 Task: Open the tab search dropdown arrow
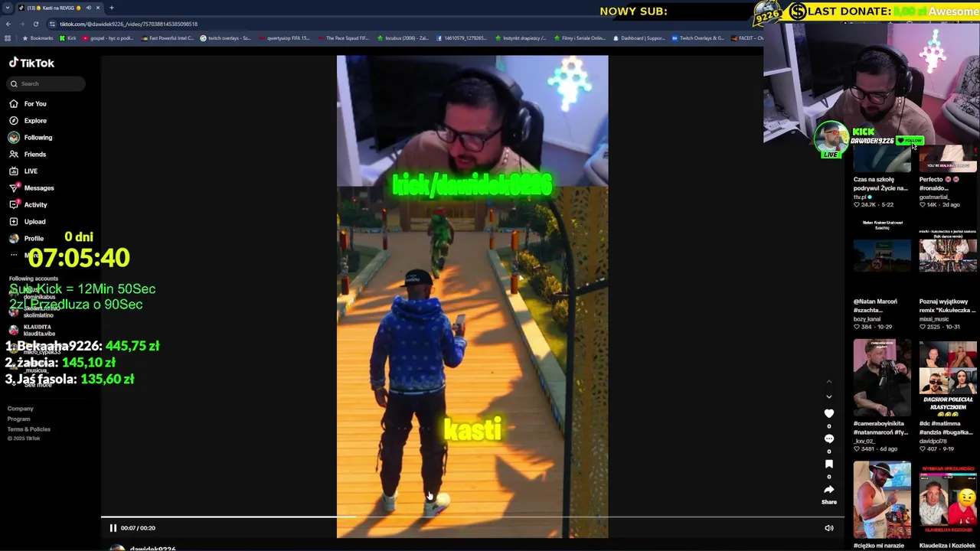(7, 8)
